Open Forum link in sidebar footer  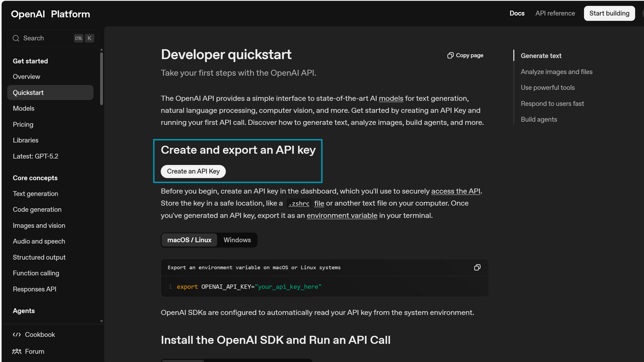pos(35,351)
